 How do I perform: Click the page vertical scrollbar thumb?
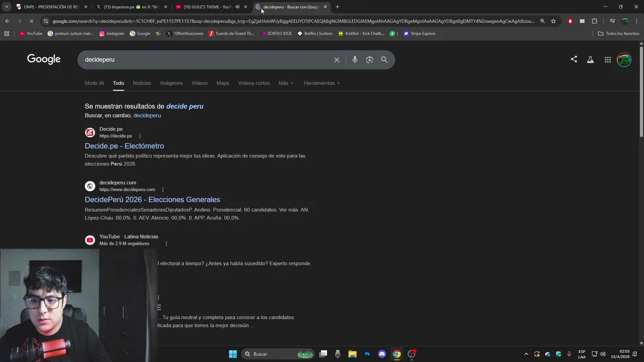coord(641,92)
